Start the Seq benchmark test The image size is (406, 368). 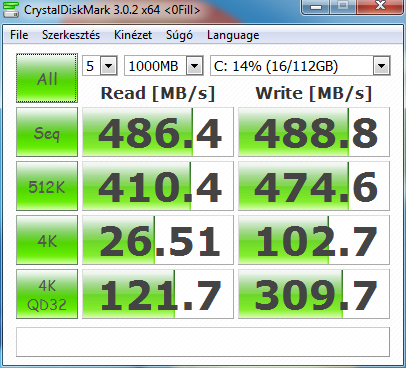pyautogui.click(x=47, y=132)
